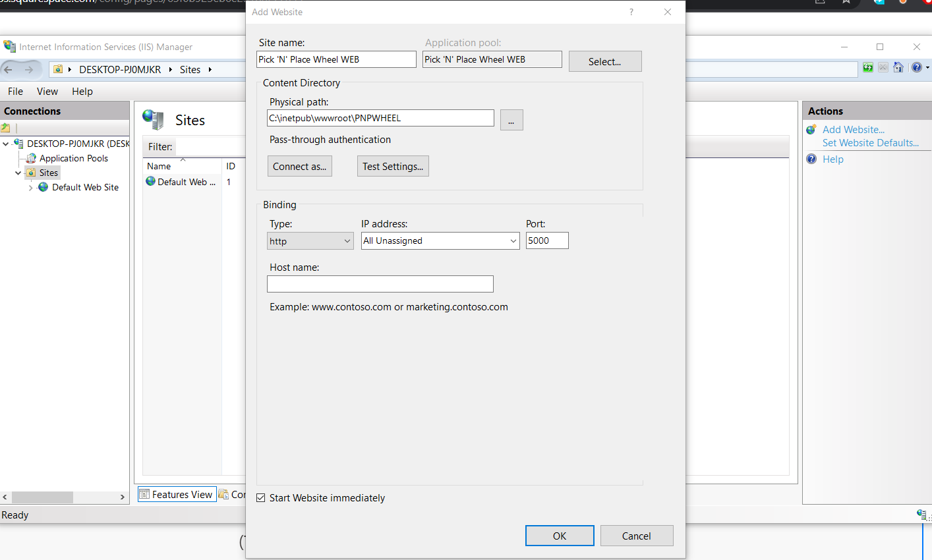Click the physical path browse (...) button

(x=511, y=120)
